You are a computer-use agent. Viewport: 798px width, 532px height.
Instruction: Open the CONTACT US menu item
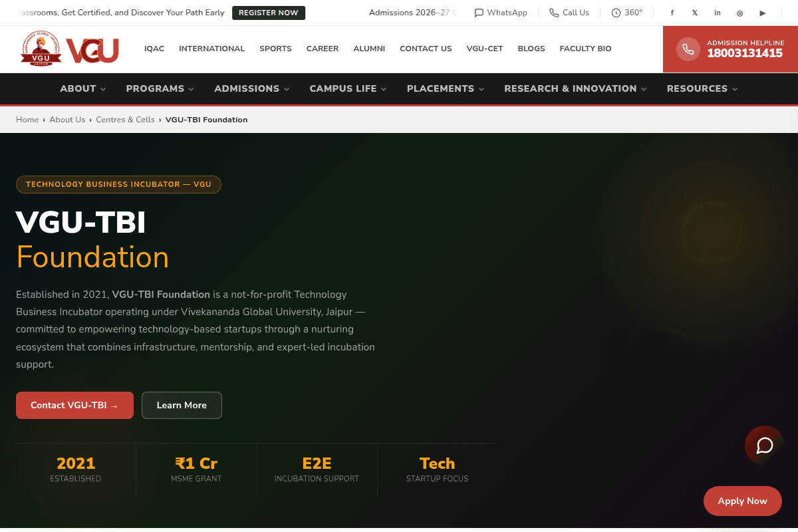click(426, 49)
